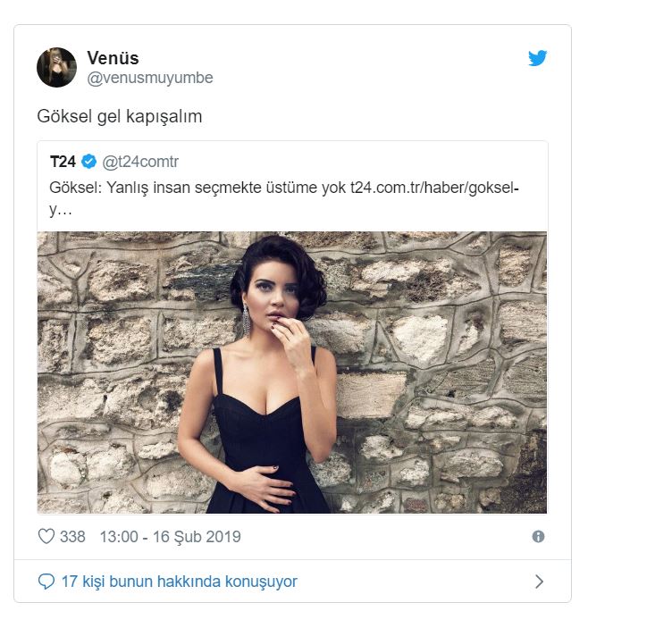Open the Twitter Ads info icon
Image resolution: width=672 pixels, height=628 pixels.
tap(538, 537)
